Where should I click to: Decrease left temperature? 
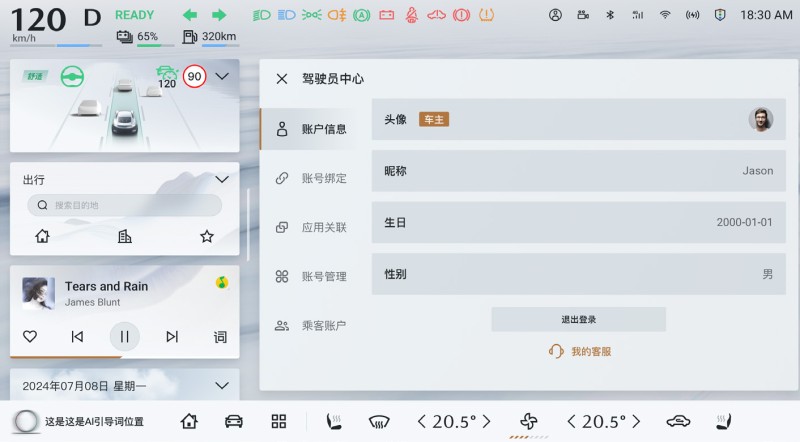pyautogui.click(x=421, y=421)
